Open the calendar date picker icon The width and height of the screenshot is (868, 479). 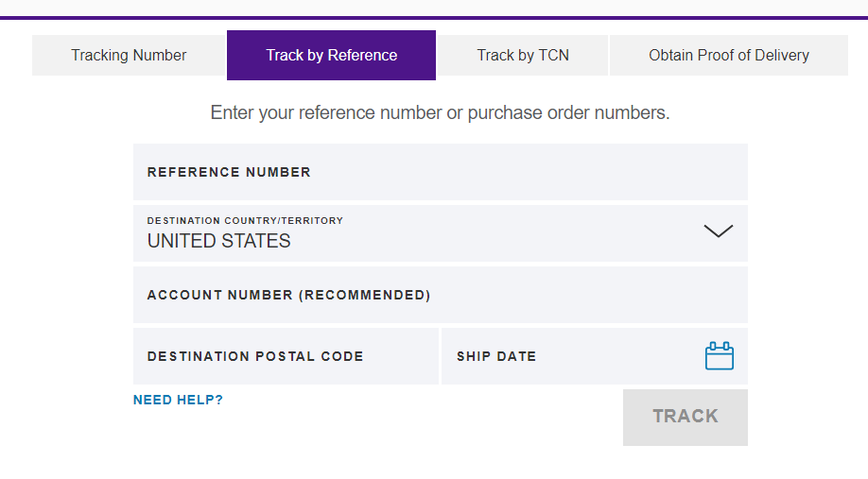pyautogui.click(x=719, y=356)
